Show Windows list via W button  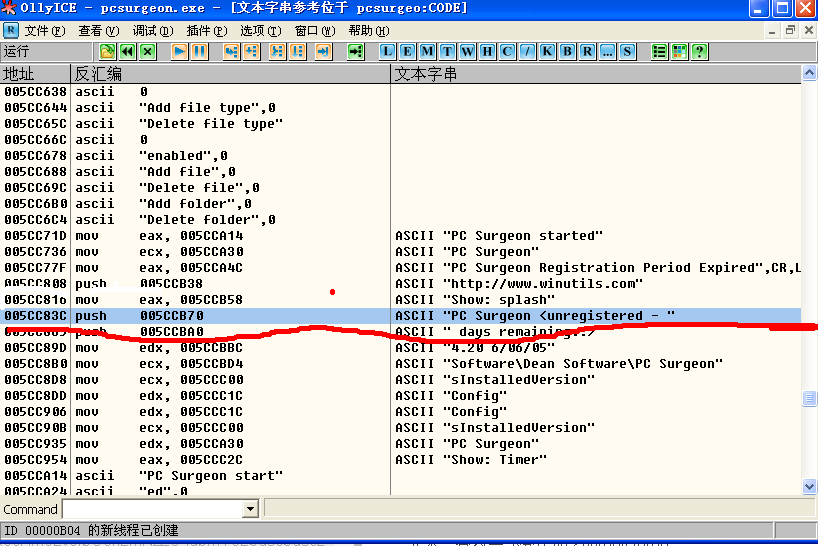coord(467,52)
